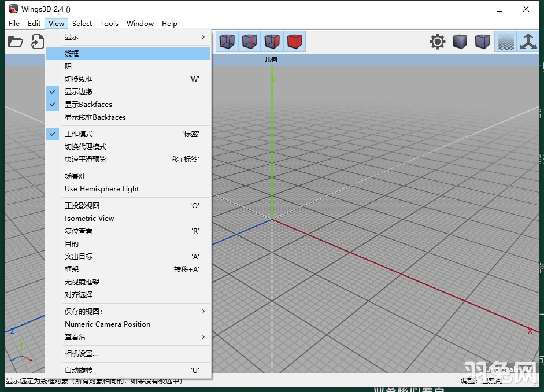Click the open file folder icon

tap(16, 42)
